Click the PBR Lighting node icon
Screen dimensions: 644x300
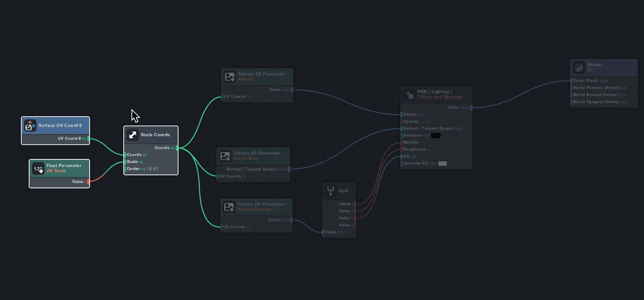point(409,95)
